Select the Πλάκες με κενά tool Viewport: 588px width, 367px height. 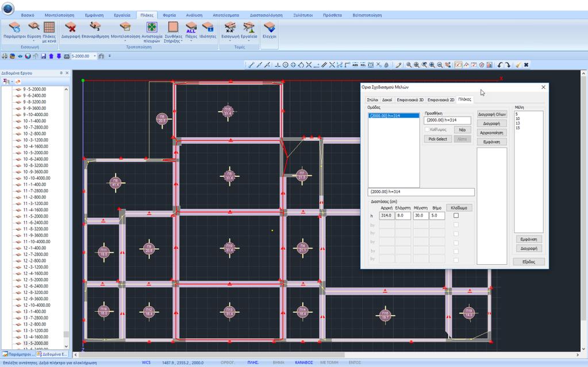click(49, 32)
